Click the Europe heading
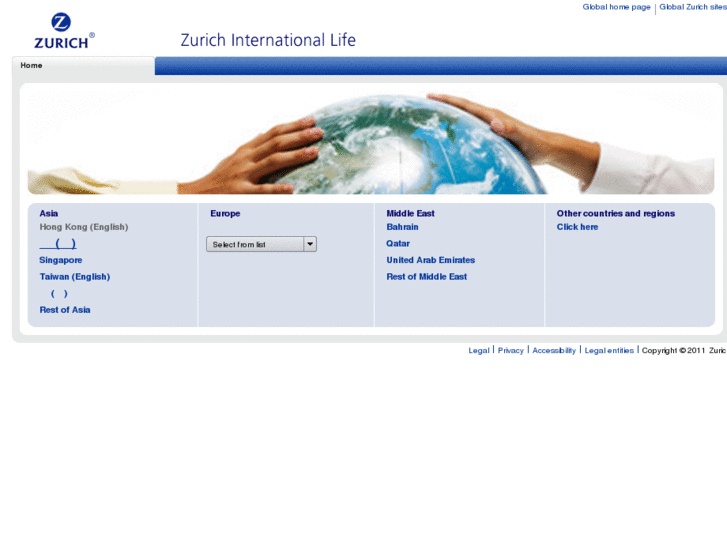 point(225,213)
